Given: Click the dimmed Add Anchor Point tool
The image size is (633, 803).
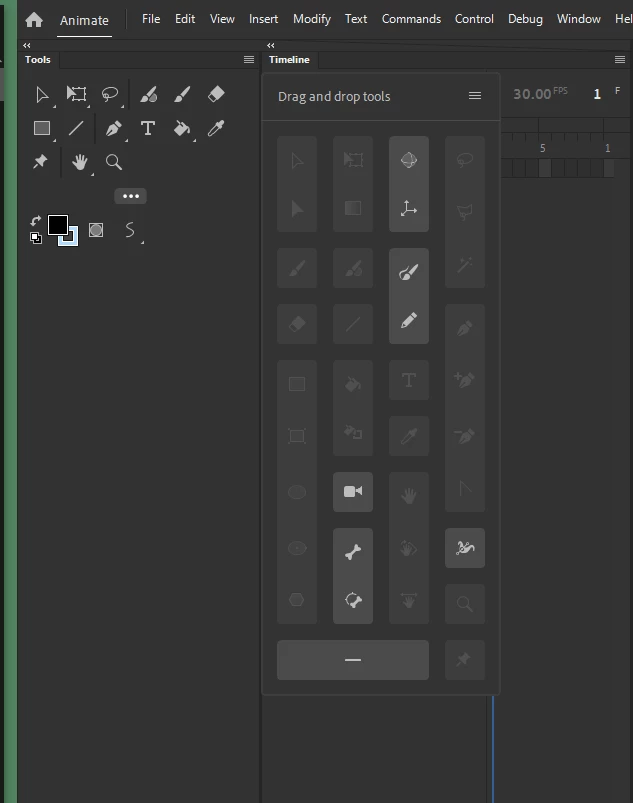Looking at the screenshot, I should (x=465, y=380).
